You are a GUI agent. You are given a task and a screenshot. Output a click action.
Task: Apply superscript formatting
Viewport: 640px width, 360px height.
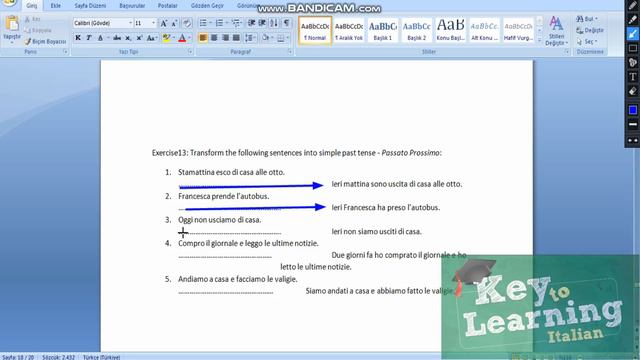pos(139,38)
